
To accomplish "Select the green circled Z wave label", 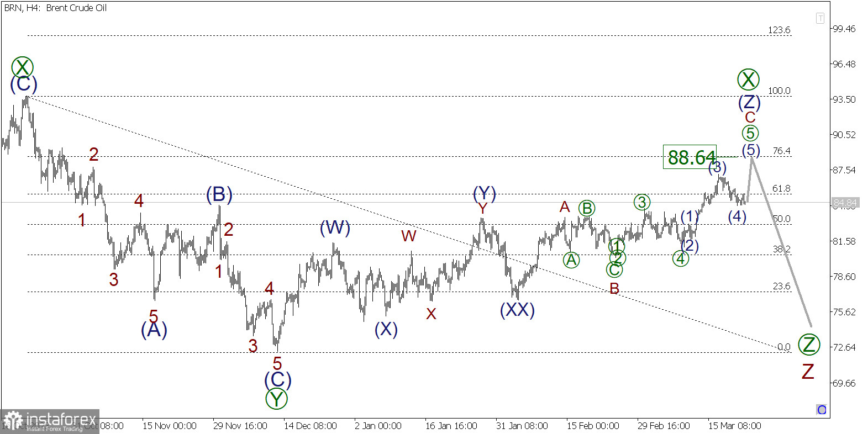I will pyautogui.click(x=809, y=345).
